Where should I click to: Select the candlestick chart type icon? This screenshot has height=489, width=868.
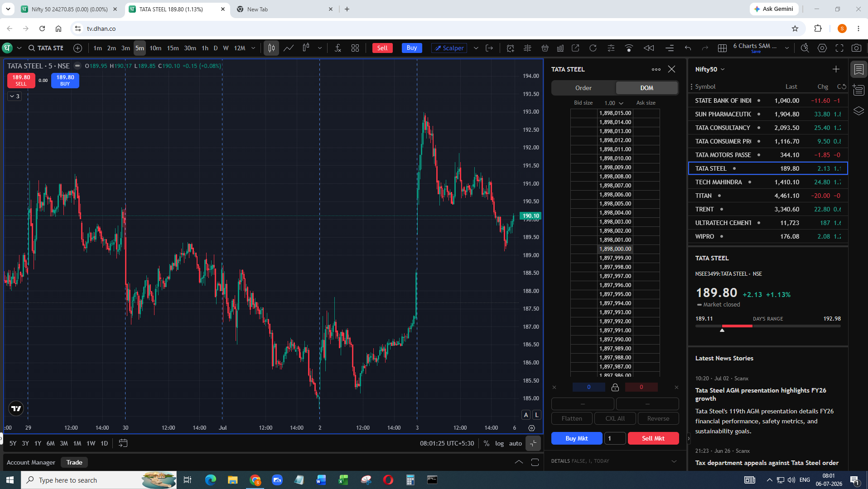click(x=271, y=48)
